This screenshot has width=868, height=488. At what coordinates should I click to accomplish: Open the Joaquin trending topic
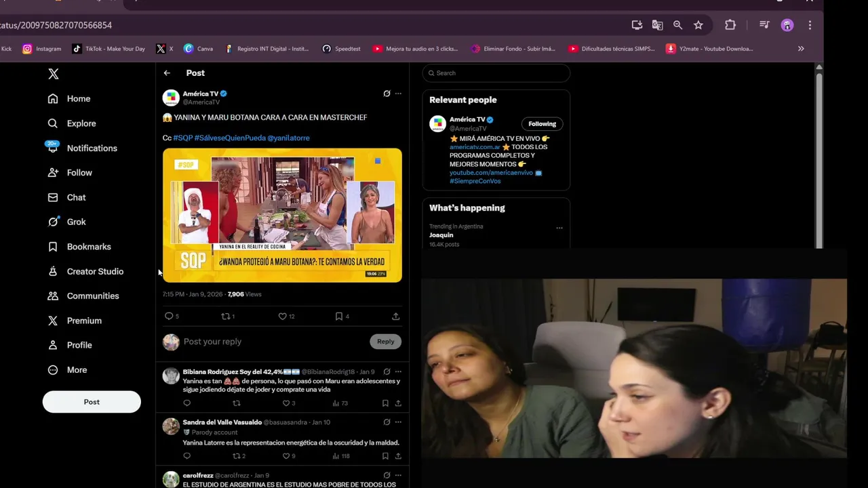441,235
